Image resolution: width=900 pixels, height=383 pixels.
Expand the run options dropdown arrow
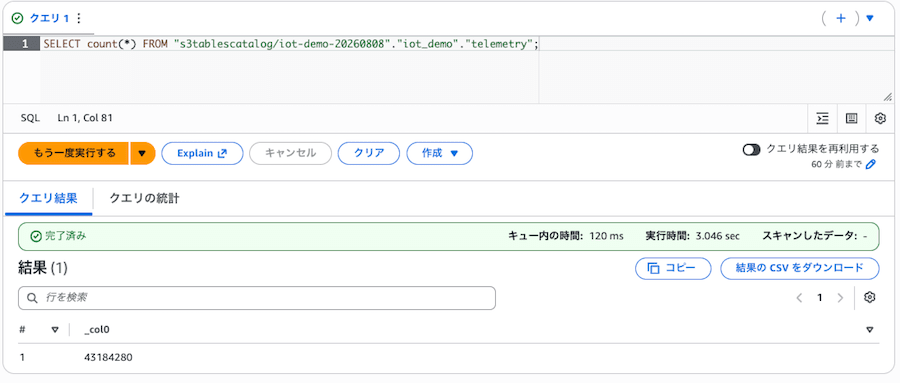tap(143, 153)
